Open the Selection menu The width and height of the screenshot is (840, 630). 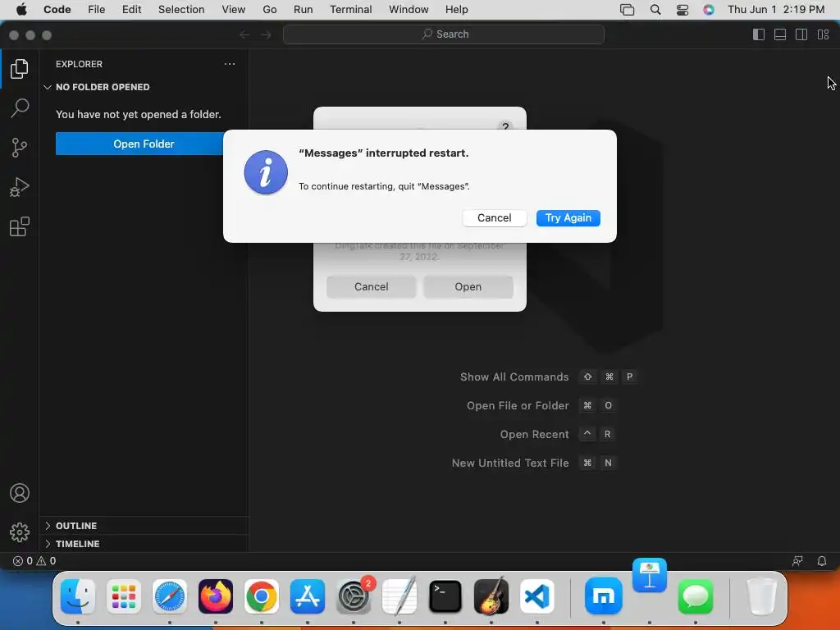(181, 10)
